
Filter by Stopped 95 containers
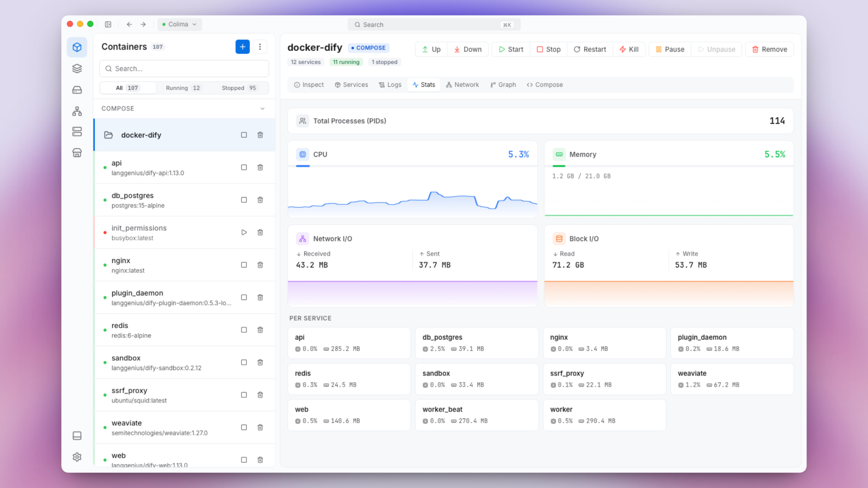tap(239, 88)
